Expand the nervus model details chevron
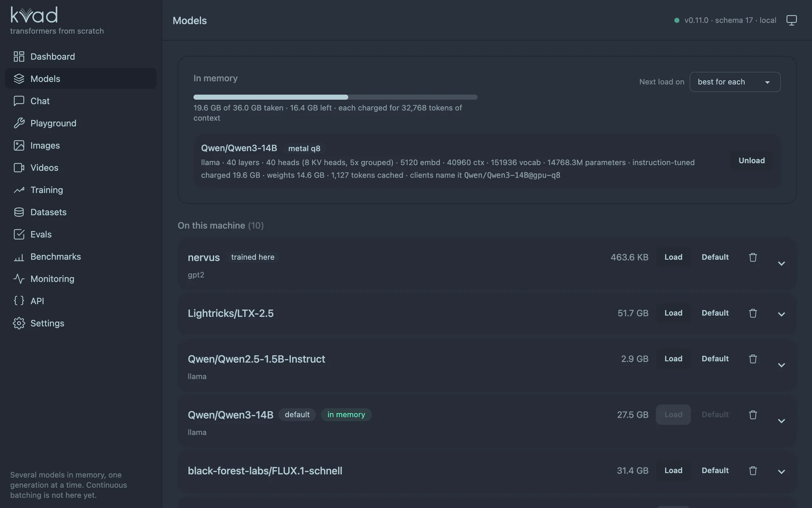The height and width of the screenshot is (508, 812). click(781, 263)
